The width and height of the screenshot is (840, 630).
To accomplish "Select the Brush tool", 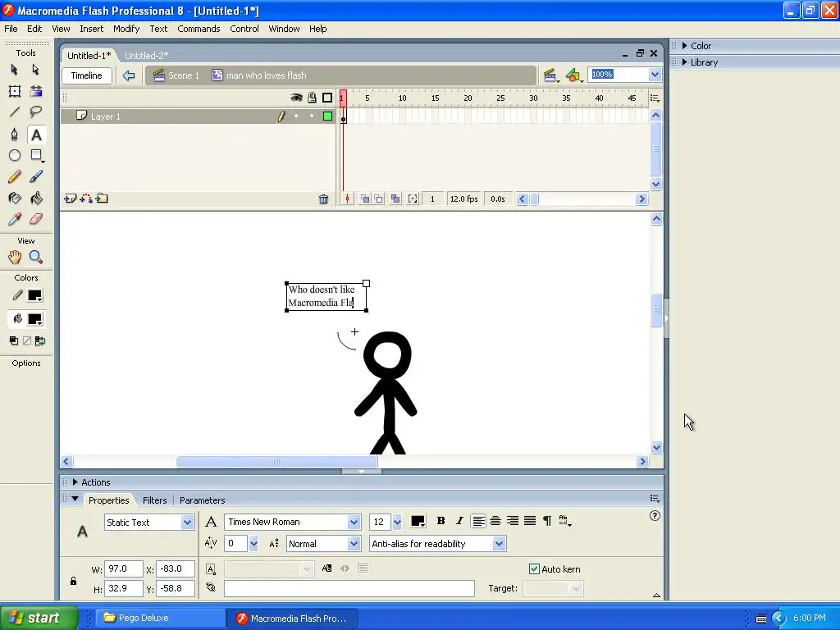I will click(x=36, y=177).
